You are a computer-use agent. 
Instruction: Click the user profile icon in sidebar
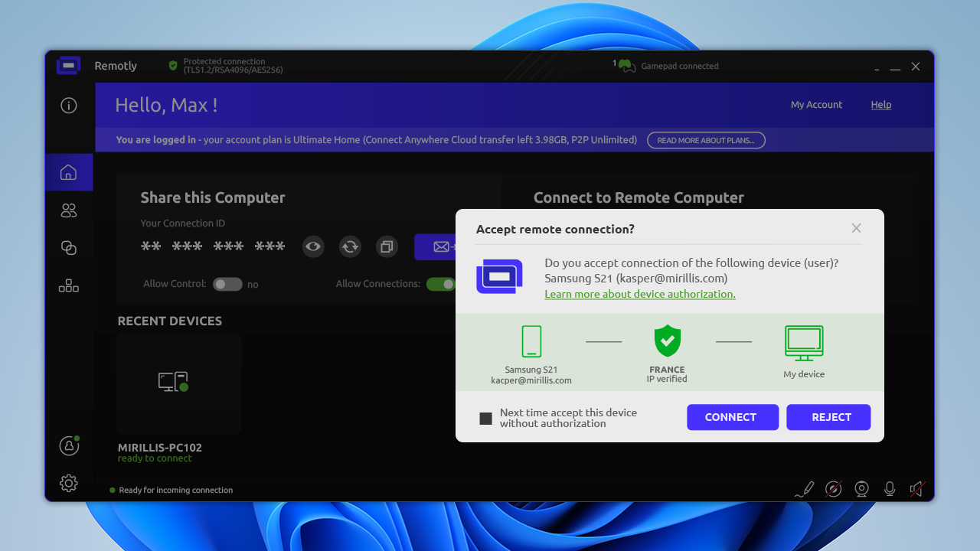[69, 445]
